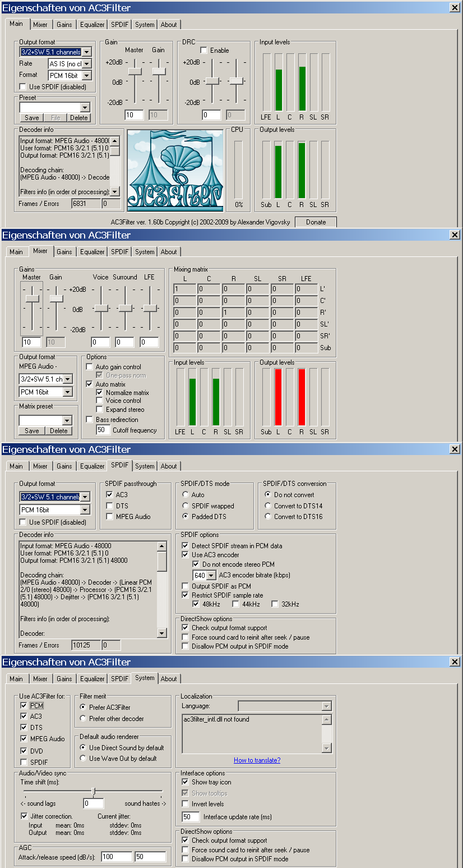Choose SPDIF wrapped mode
Image resolution: width=463 pixels, height=868 pixels.
coord(186,506)
